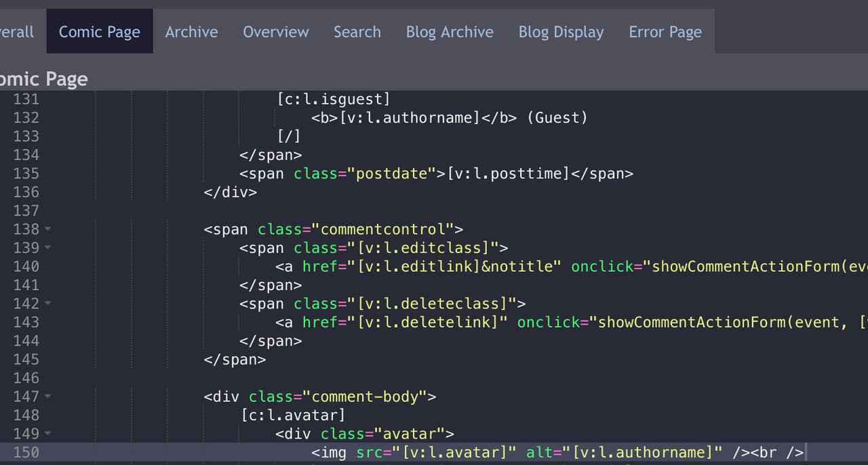This screenshot has height=465, width=868.
Task: Click the [c:l.isguest] code text
Action: coord(333,99)
